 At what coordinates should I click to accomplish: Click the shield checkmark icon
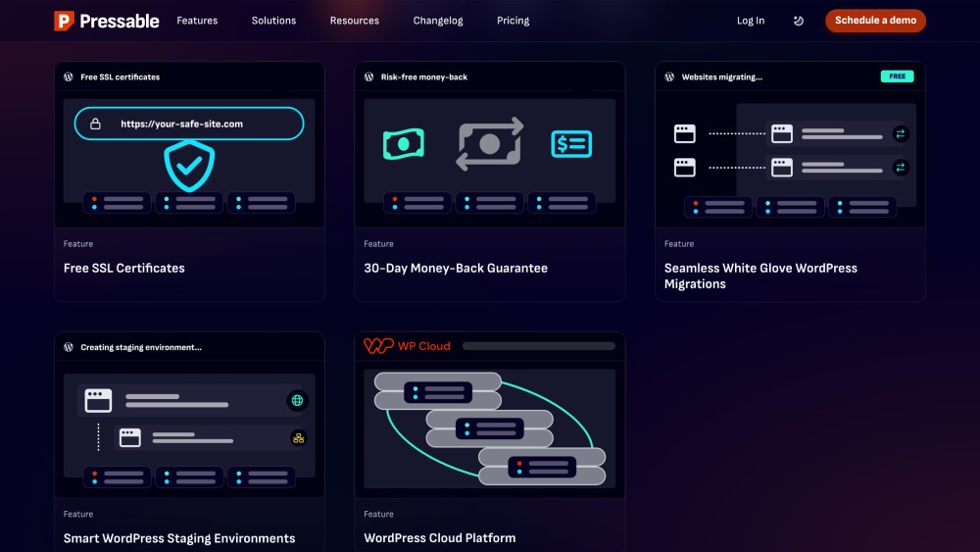click(x=189, y=165)
